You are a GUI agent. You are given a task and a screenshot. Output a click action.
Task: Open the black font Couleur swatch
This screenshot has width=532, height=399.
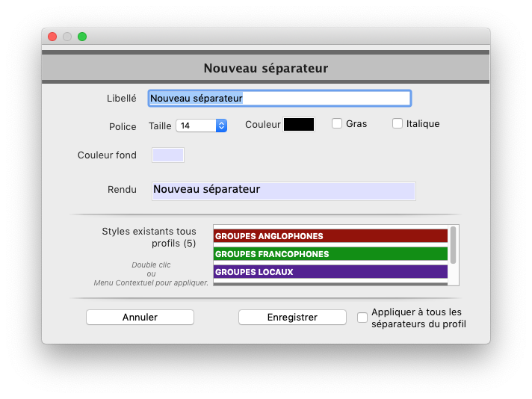click(x=299, y=125)
